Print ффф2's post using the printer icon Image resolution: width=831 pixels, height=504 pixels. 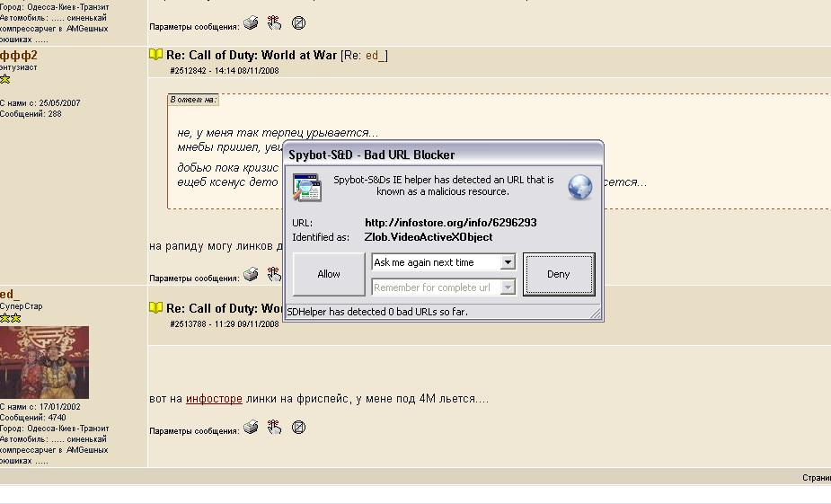pyautogui.click(x=252, y=275)
